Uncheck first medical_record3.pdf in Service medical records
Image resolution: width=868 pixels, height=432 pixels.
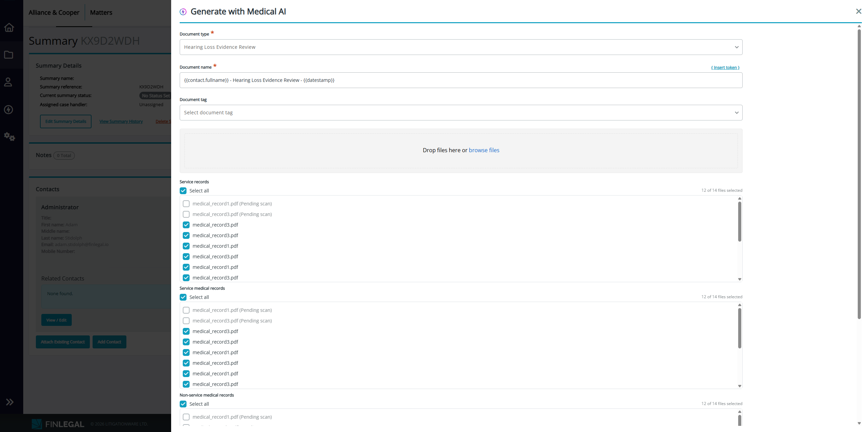186,331
